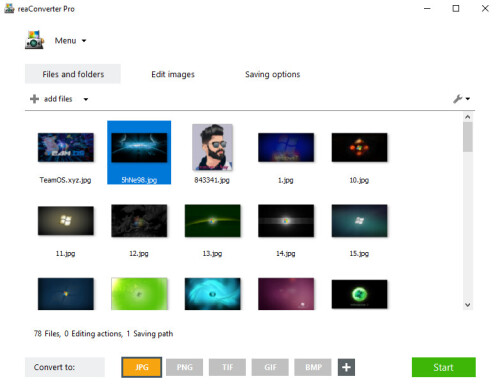Image resolution: width=500 pixels, height=388 pixels.
Task: Click the TeamOS.xyz.jpg file name label
Action: [65, 180]
